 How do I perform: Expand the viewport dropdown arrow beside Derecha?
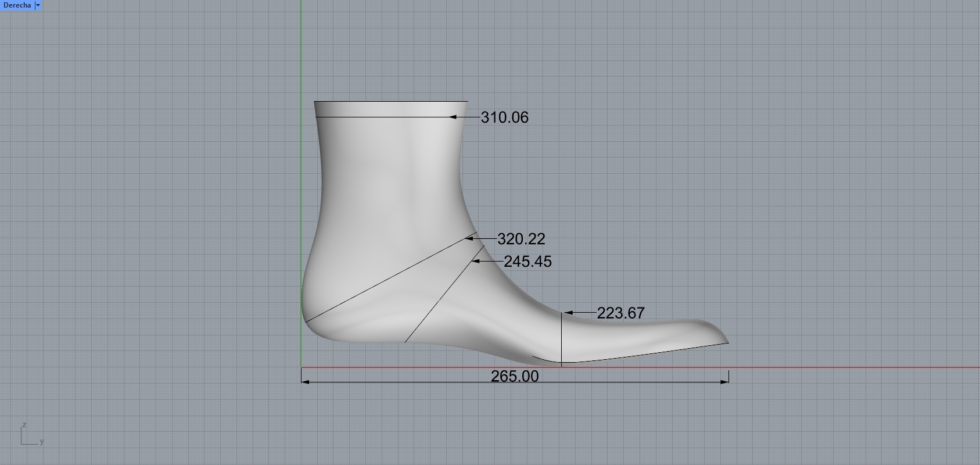click(38, 5)
